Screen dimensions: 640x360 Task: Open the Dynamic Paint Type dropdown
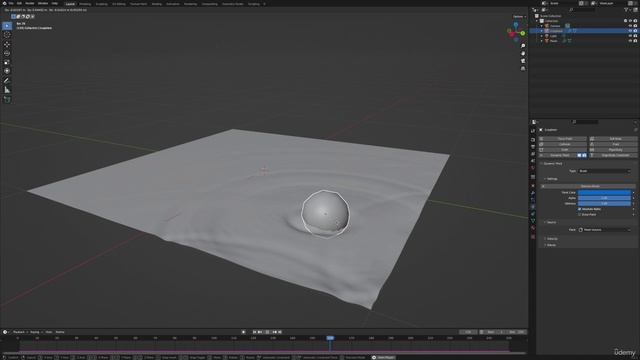click(604, 171)
